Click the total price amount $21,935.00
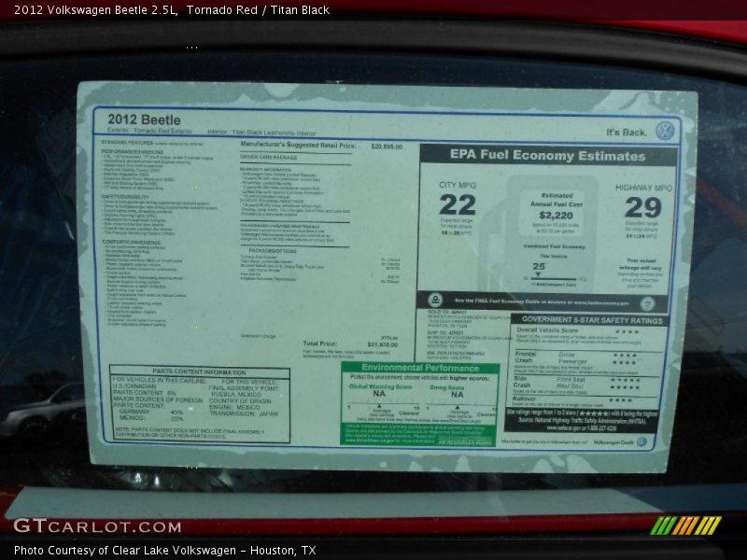The width and height of the screenshot is (747, 560). [x=383, y=344]
